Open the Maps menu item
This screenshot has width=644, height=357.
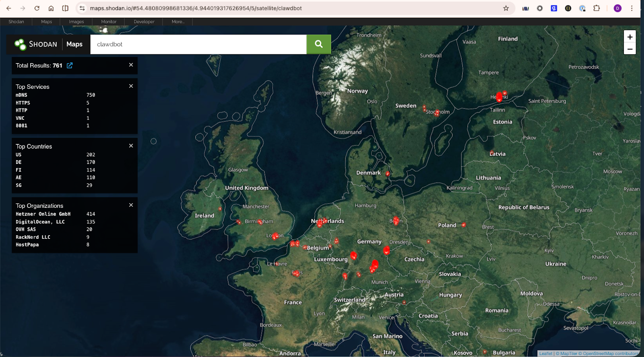point(47,22)
